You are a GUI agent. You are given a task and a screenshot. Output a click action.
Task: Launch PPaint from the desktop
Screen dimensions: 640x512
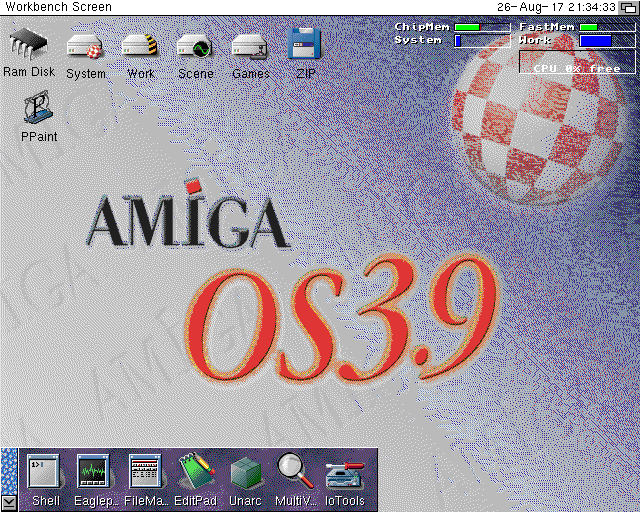pos(38,108)
